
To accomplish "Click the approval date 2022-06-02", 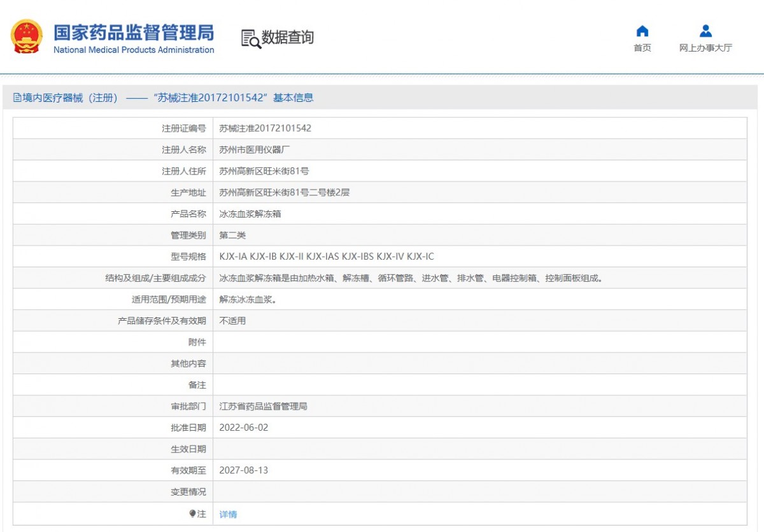I will point(245,427).
